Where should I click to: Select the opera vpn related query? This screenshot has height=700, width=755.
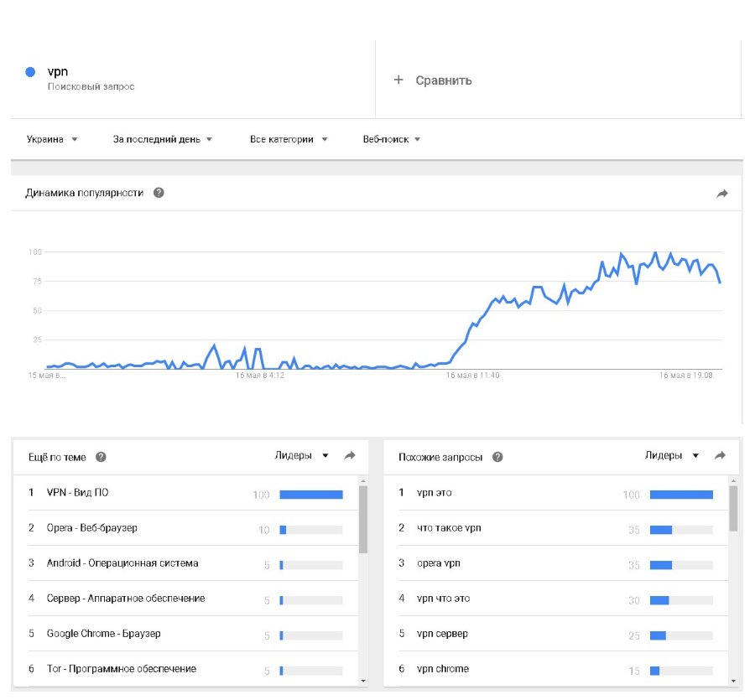[x=439, y=563]
